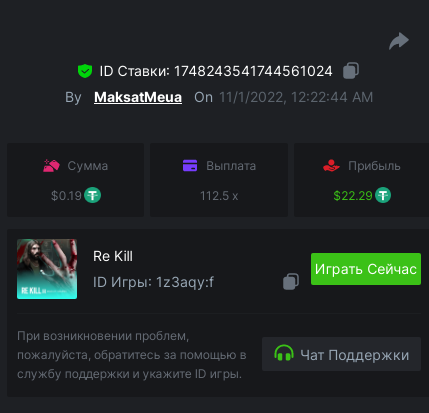Viewport: 429px width, 413px height.
Task: Click the $0.19 bet amount
Action: pos(66,196)
